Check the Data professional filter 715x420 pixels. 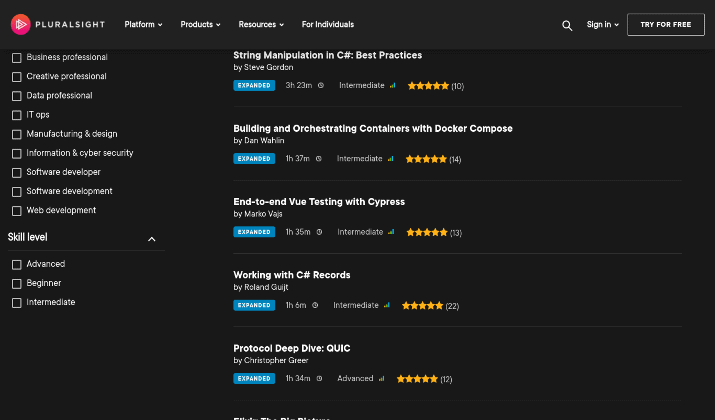point(17,96)
